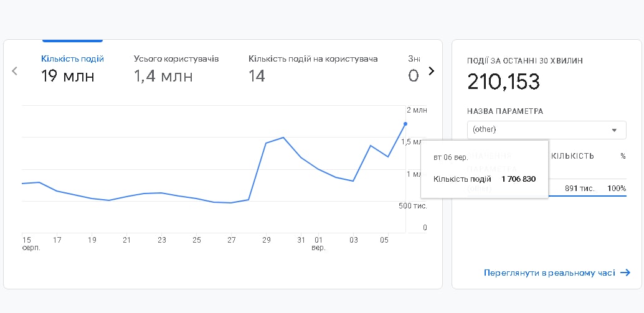Expand the "(other)" parameter name dropdown
The width and height of the screenshot is (644, 313).
(x=546, y=129)
